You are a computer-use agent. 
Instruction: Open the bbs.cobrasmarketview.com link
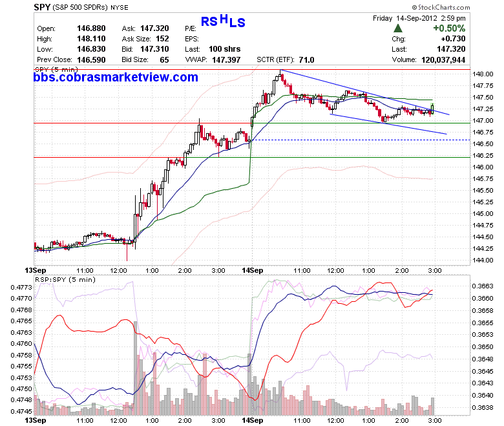116,77
